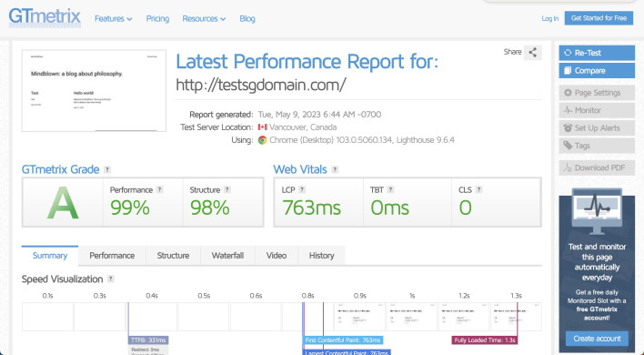644x355 pixels.
Task: Click help icon next to GTmetrix Grade
Action: [107, 169]
